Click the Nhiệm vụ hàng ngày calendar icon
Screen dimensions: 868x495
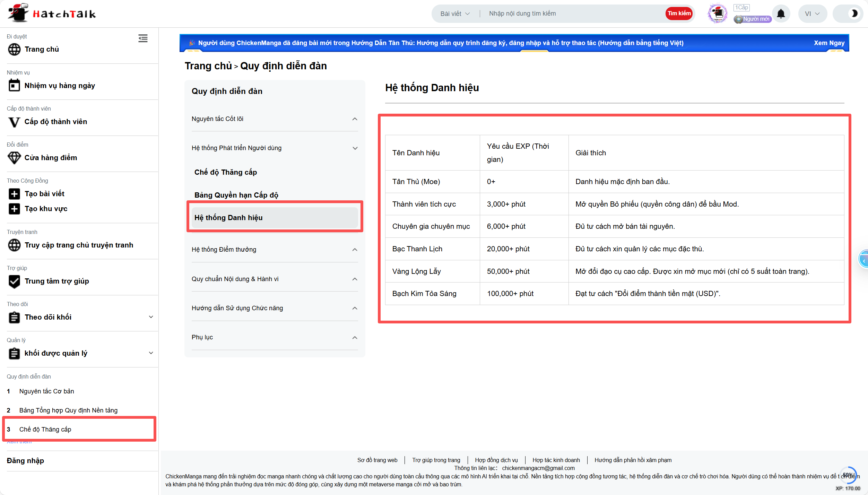click(14, 85)
